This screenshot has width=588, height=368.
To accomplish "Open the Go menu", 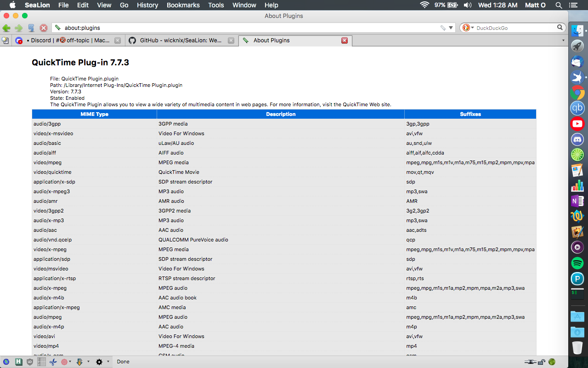I will (124, 5).
